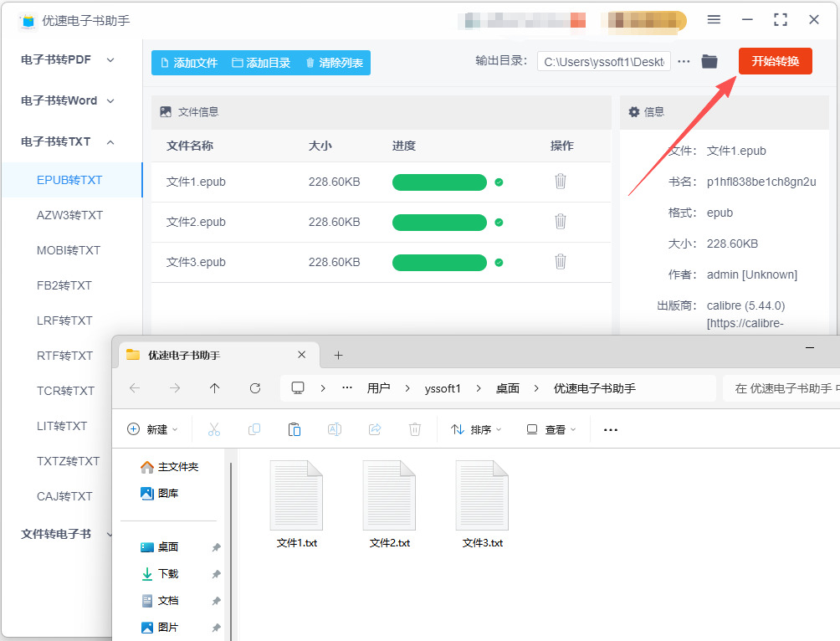Screen dimensions: 840x641
Task: Click the Explorer forward arrow
Action: coord(175,388)
